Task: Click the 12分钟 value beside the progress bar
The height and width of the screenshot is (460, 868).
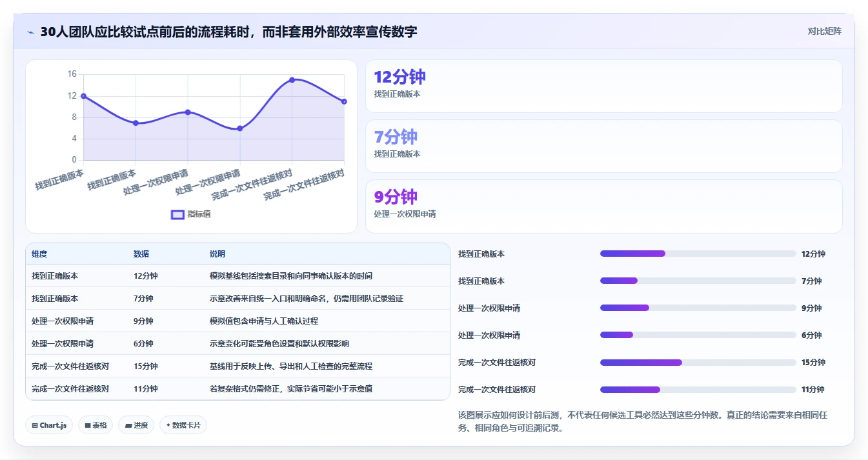Action: click(x=813, y=254)
